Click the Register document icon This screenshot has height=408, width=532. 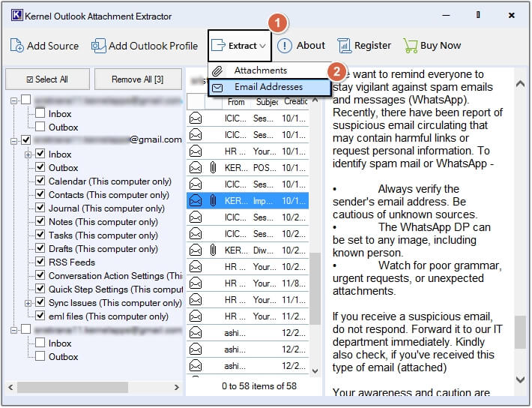[x=345, y=46]
